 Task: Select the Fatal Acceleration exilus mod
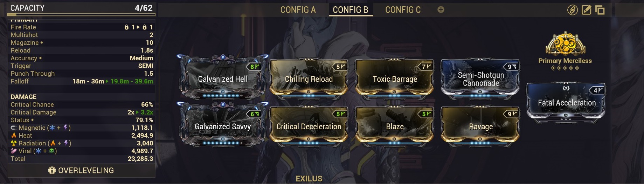566,102
